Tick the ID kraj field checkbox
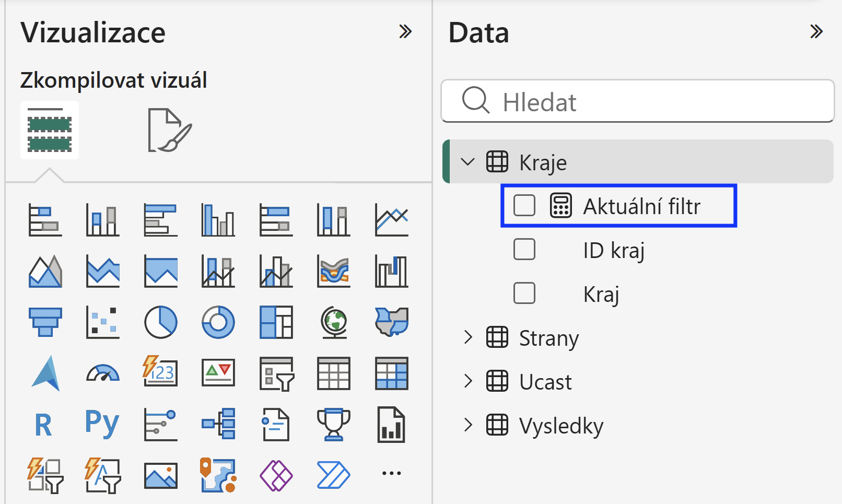This screenshot has height=504, width=842. [524, 249]
